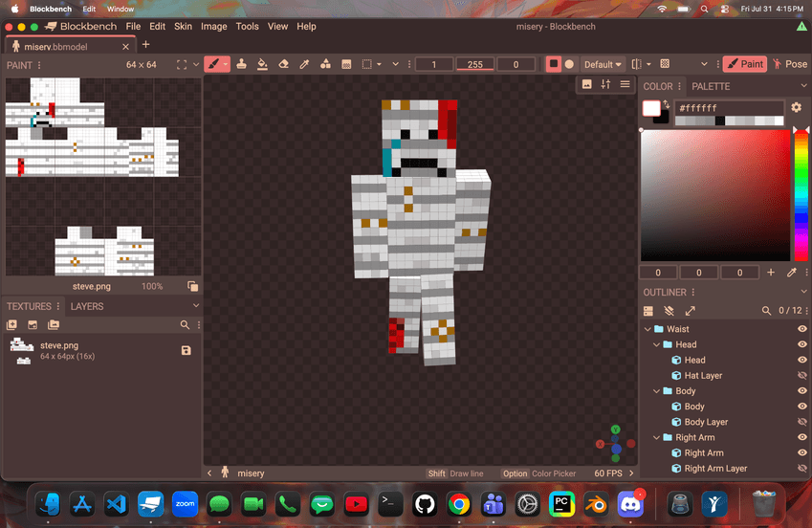Screen dimensions: 812x528
Task: Select the Copy Brush stamp tool
Action: click(x=241, y=64)
